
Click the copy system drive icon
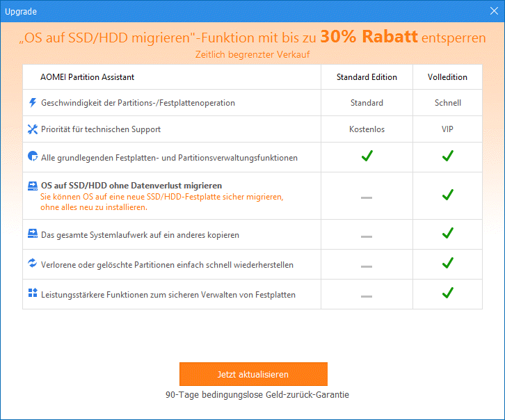[x=32, y=234]
